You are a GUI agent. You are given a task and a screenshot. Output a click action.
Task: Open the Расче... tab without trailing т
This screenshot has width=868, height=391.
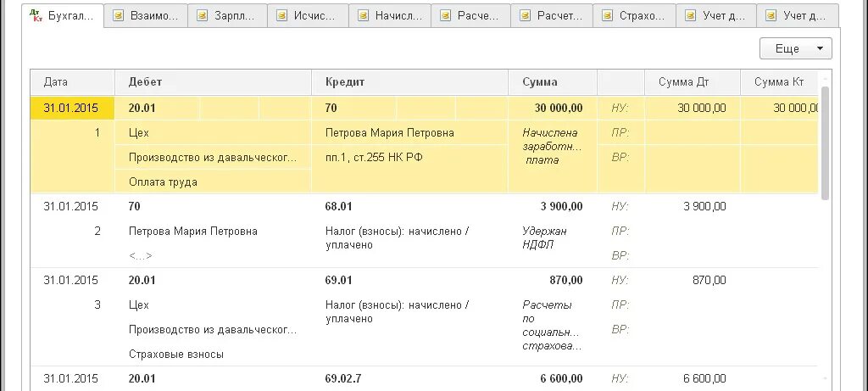(x=470, y=15)
